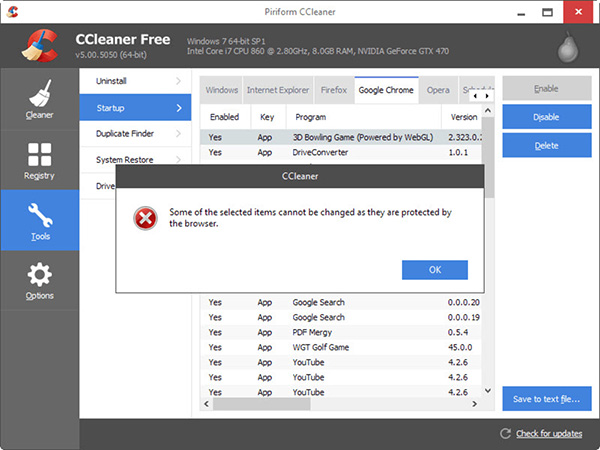Open Duplicate Finder from tools list
This screenshot has width=600, height=450.
click(132, 133)
